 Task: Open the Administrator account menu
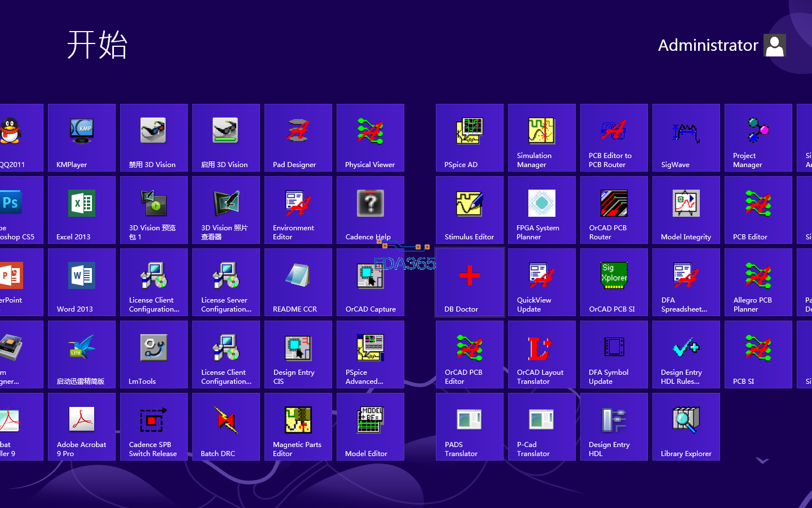pos(722,45)
